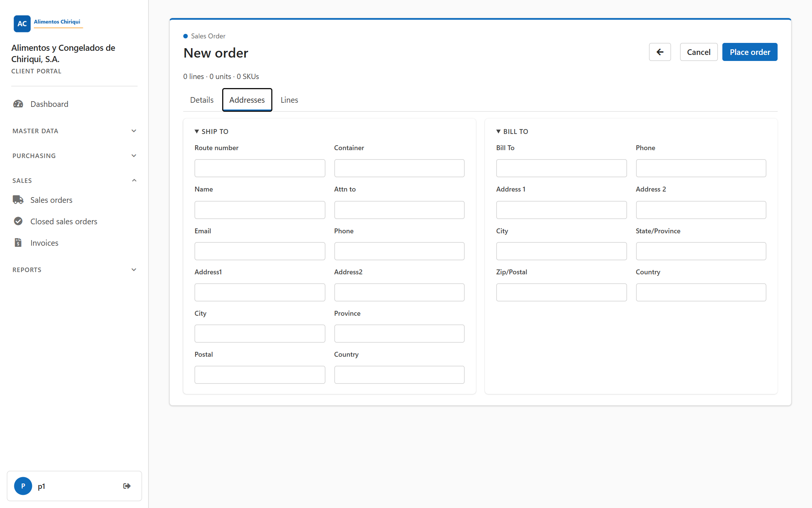The height and width of the screenshot is (508, 812).
Task: Click the logout icon next to p1
Action: [x=127, y=486]
